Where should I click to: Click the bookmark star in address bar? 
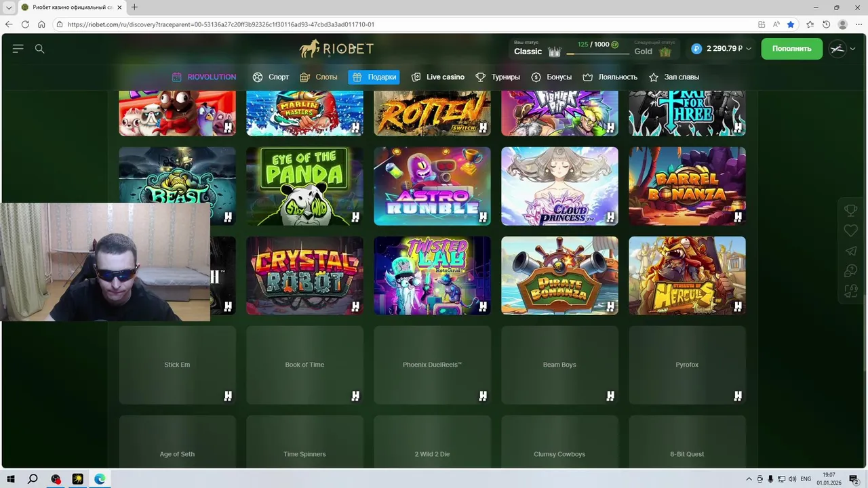coord(791,24)
